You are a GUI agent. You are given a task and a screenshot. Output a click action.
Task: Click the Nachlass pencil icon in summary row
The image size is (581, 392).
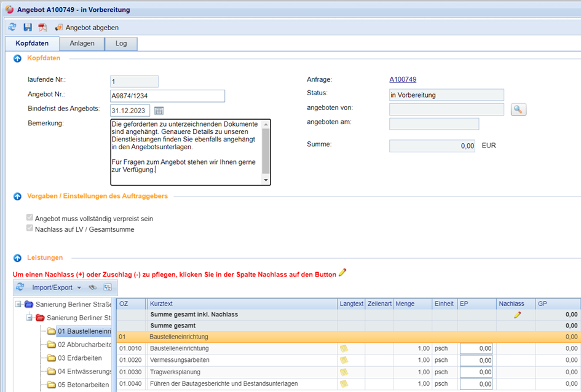coord(517,315)
